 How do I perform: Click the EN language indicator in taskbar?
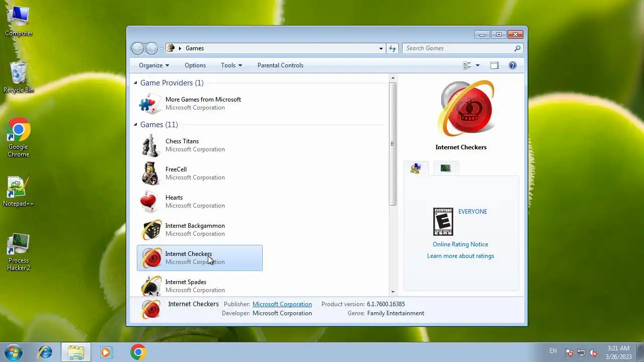[x=553, y=351]
